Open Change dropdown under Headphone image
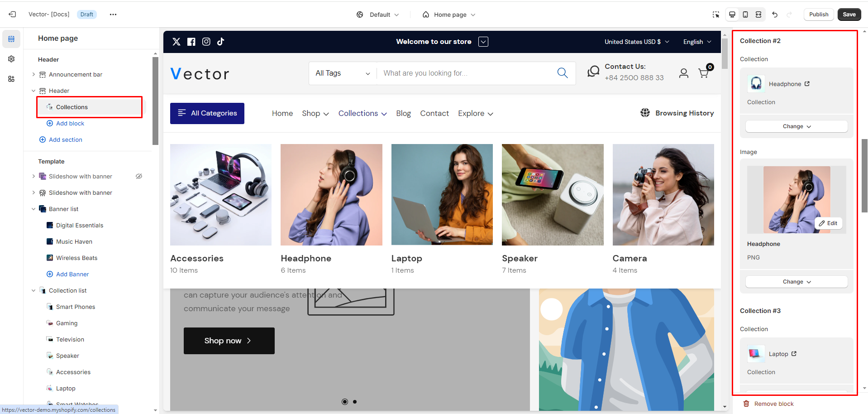This screenshot has height=414, width=868. pyautogui.click(x=796, y=282)
